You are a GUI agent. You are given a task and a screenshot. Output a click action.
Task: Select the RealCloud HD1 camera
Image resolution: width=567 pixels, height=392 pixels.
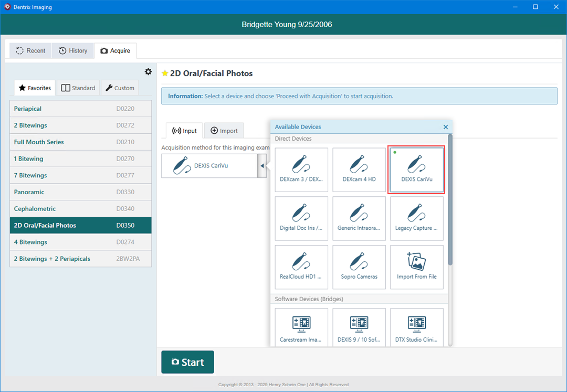pyautogui.click(x=301, y=267)
